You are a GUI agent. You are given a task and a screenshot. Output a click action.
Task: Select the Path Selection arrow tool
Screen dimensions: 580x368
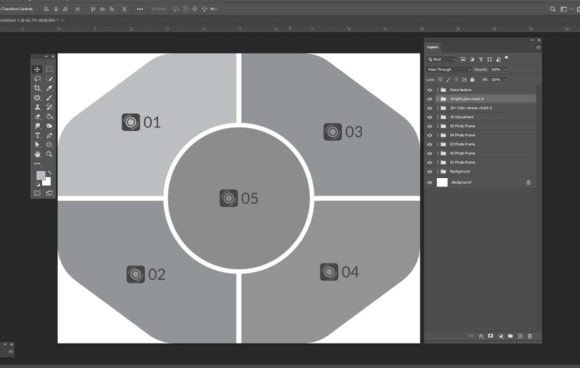(37, 145)
